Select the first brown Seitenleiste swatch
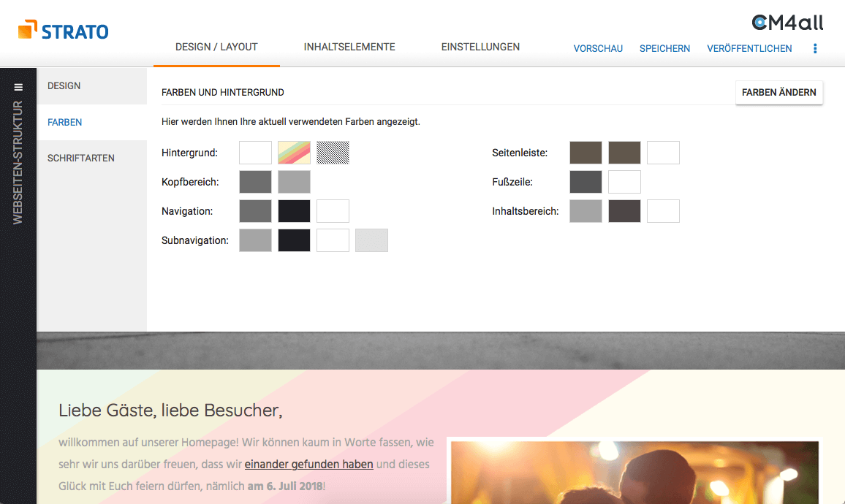Image resolution: width=845 pixels, height=504 pixels. coord(586,153)
